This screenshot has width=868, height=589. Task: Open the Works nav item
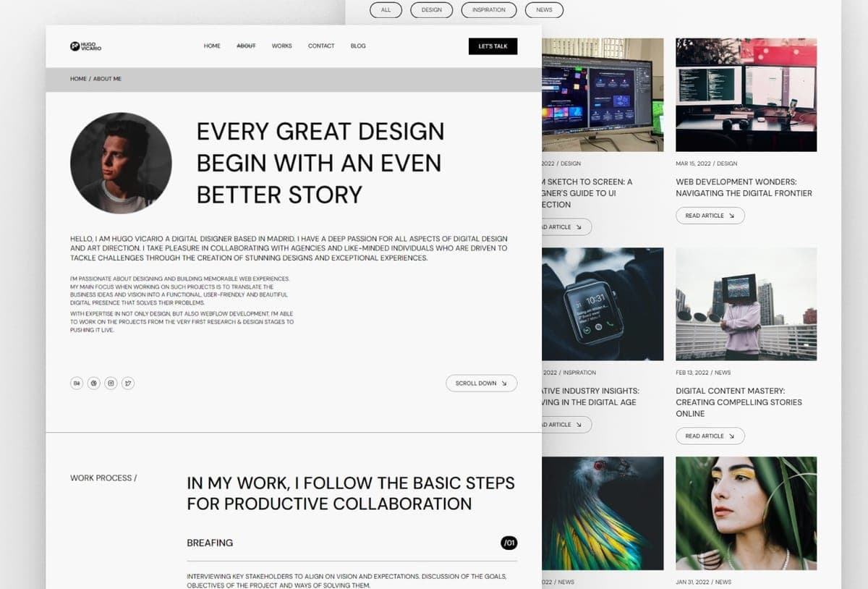282,46
